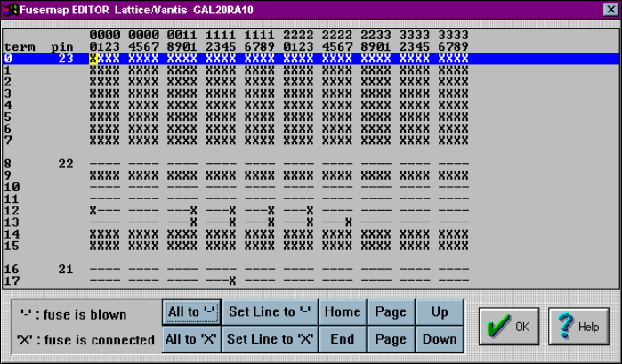This screenshot has width=622, height=364.
Task: Select term row 17
Action: tap(311, 281)
